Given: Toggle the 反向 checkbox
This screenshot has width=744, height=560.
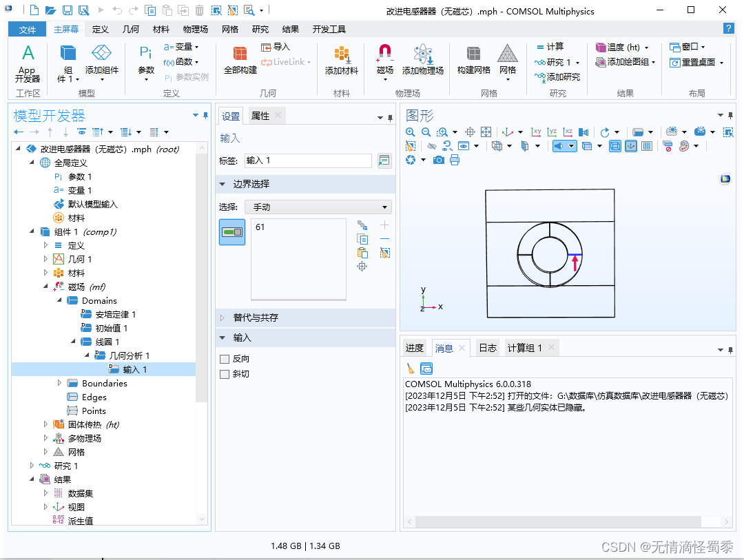Looking at the screenshot, I should [225, 359].
